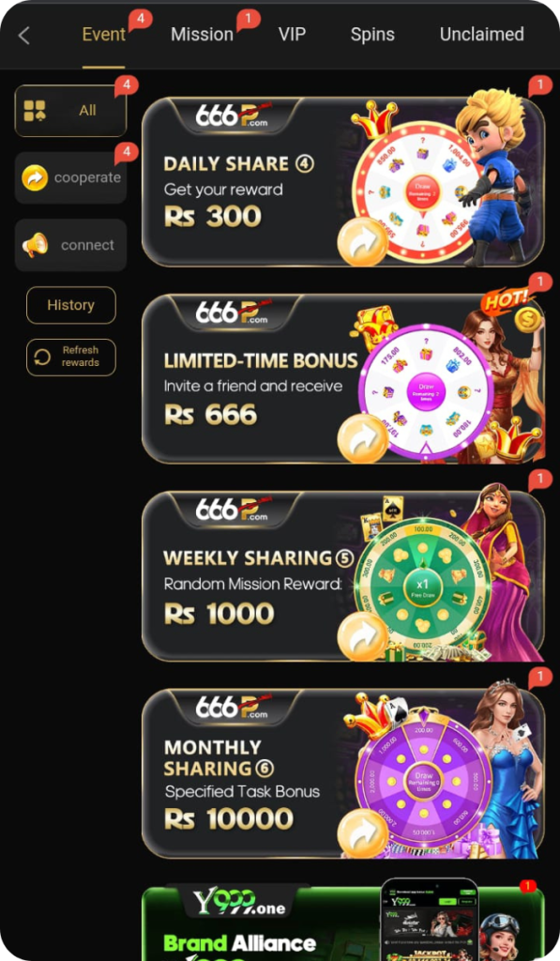Click the share arrow on Monthly Sharing banner
Viewport: 560px width, 961px height.
coord(362,833)
